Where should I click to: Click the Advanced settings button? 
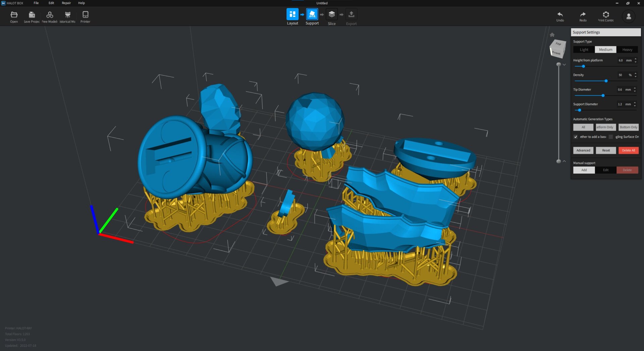pos(583,150)
